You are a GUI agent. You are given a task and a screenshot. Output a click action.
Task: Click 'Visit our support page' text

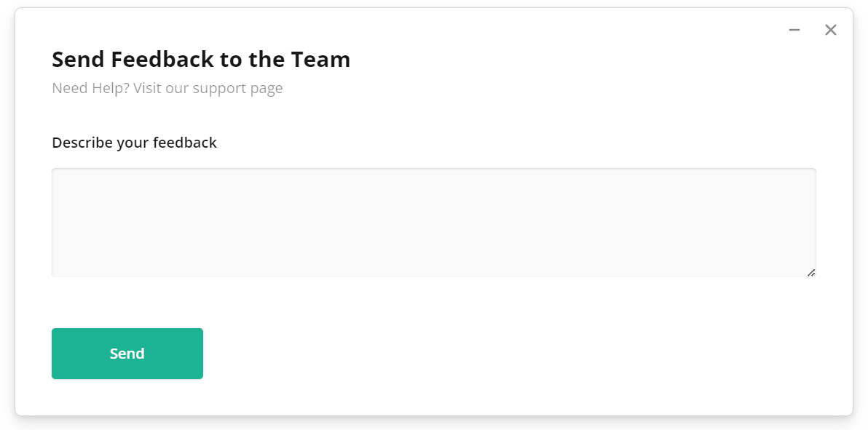207,87
